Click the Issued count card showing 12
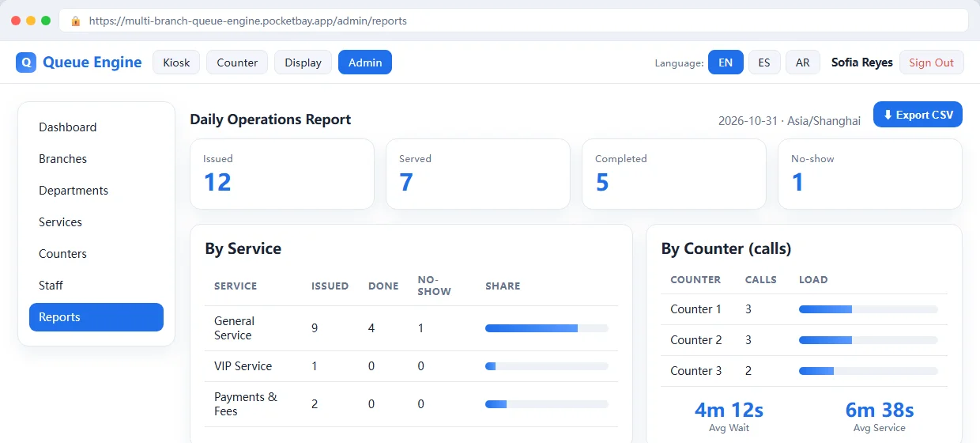The image size is (980, 443). (282, 174)
